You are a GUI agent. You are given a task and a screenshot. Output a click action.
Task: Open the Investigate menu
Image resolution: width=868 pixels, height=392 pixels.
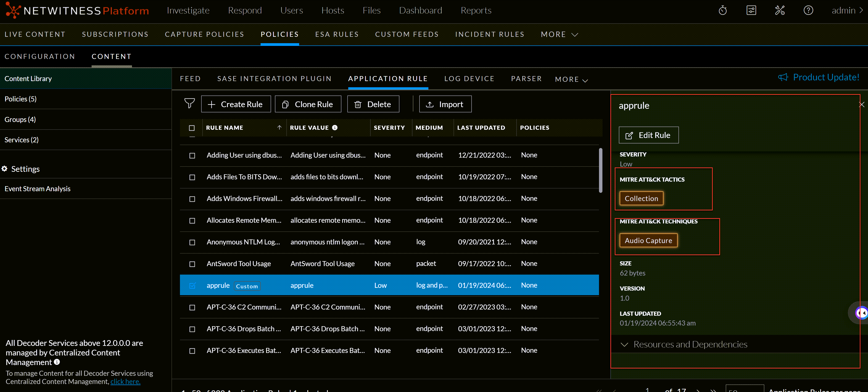[x=188, y=10]
